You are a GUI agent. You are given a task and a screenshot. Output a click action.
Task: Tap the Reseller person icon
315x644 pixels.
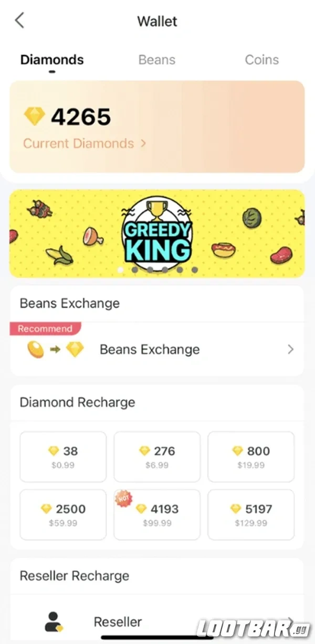pyautogui.click(x=53, y=621)
